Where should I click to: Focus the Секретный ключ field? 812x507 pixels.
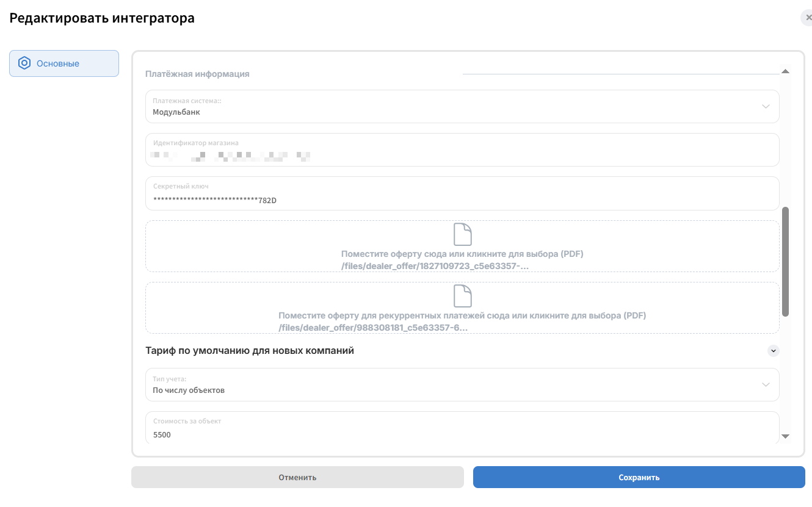coord(462,193)
